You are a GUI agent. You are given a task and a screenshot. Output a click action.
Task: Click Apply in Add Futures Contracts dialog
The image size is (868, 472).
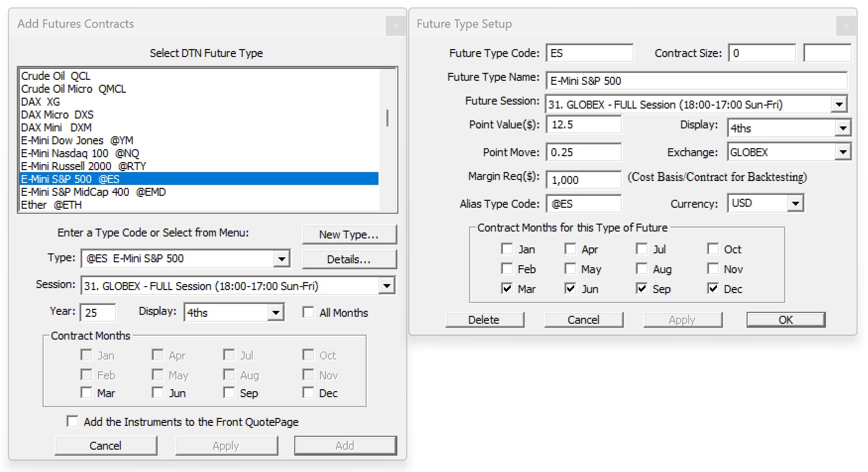tap(226, 446)
